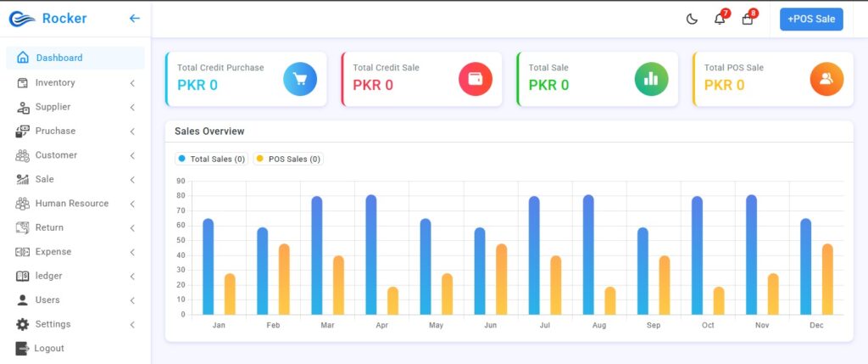
Task: Click the shopping cart icon on Credit Purchase card
Action: [x=300, y=79]
